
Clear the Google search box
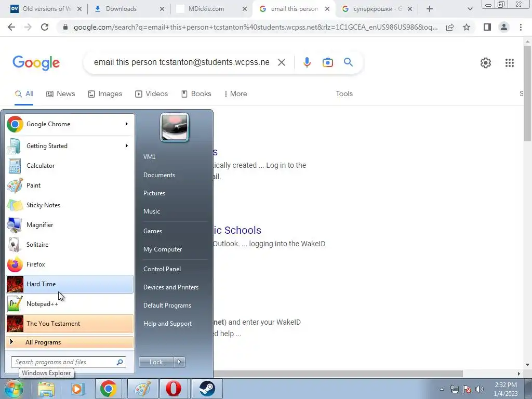[281, 62]
